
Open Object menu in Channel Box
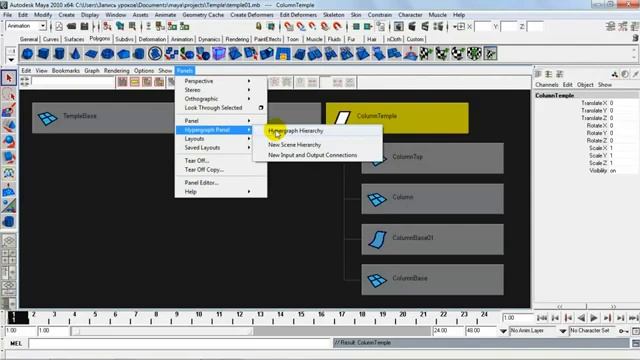[585, 84]
